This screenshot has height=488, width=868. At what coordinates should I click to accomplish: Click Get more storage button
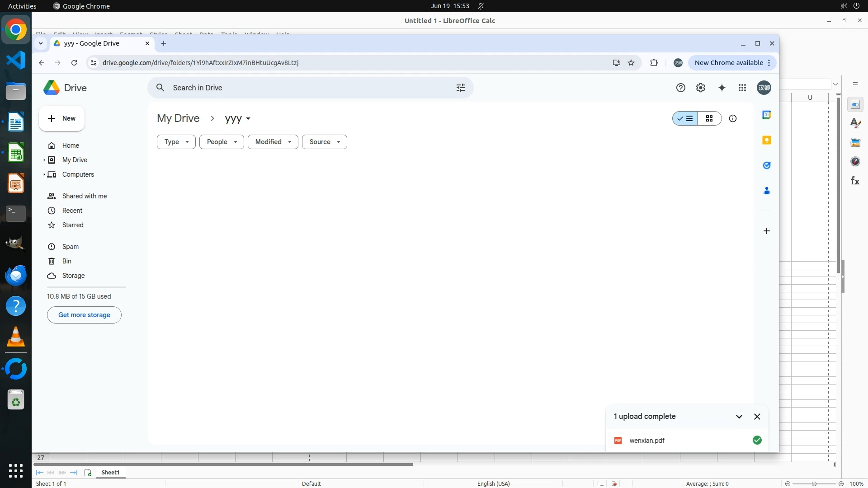[x=84, y=315]
